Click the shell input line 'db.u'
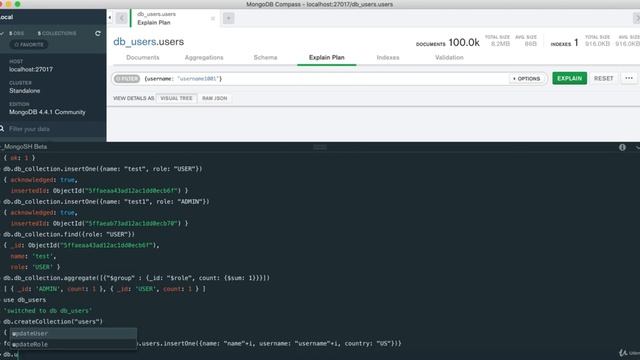 (11, 354)
